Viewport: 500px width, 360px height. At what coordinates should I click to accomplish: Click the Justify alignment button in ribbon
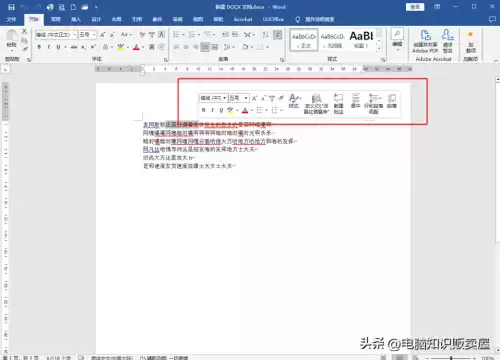[205, 47]
